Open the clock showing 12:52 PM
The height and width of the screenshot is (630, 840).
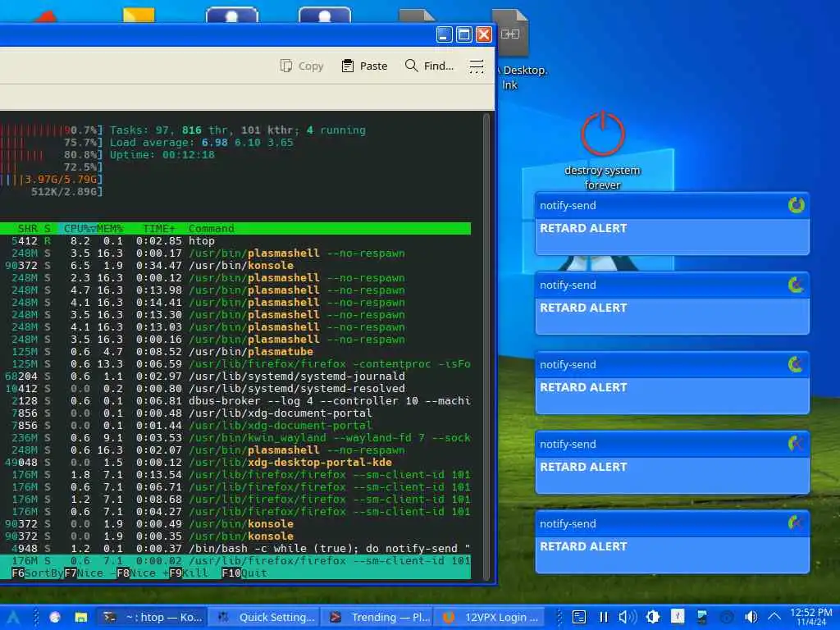(811, 617)
